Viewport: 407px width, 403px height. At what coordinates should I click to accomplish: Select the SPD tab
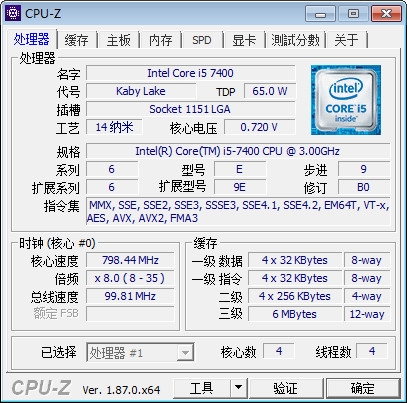(x=202, y=40)
